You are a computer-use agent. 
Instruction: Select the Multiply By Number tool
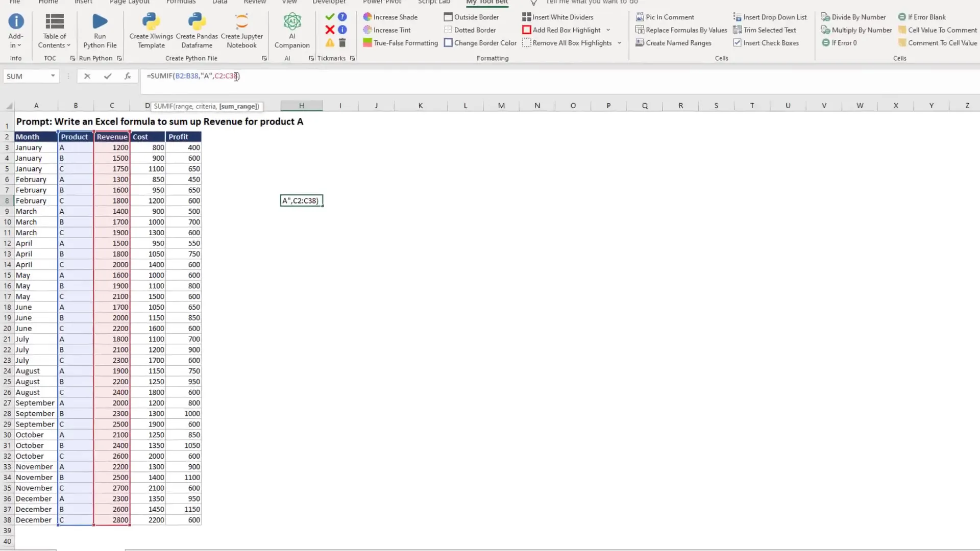click(x=856, y=30)
